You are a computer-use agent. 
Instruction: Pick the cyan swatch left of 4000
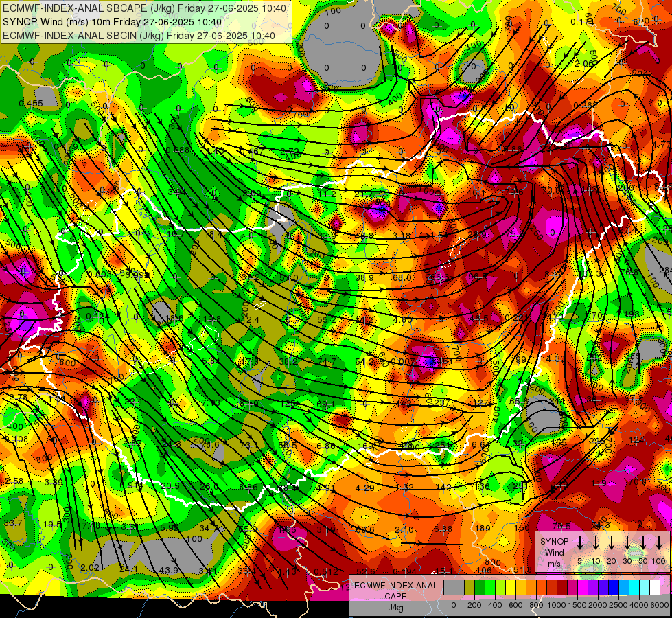[x=634, y=588]
